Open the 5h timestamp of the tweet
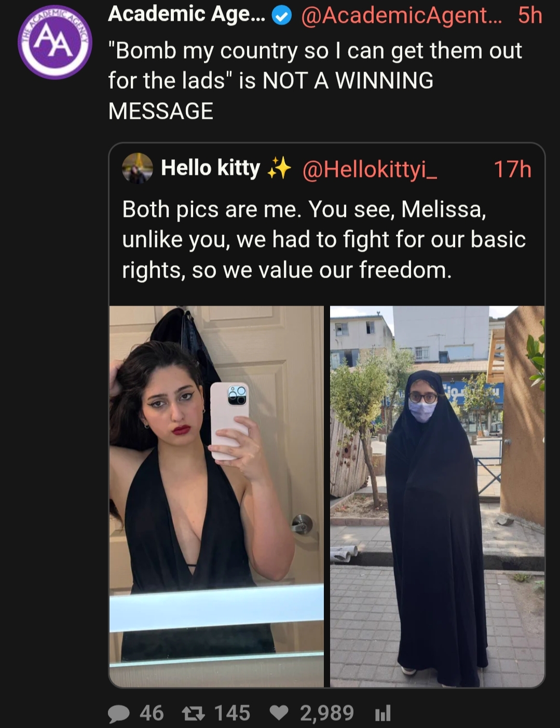This screenshot has height=728, width=560. pos(530,16)
